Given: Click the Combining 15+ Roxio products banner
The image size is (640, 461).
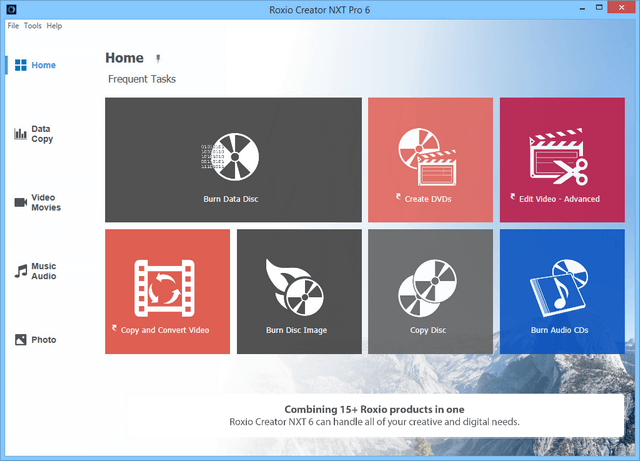Looking at the screenshot, I should click(x=375, y=415).
